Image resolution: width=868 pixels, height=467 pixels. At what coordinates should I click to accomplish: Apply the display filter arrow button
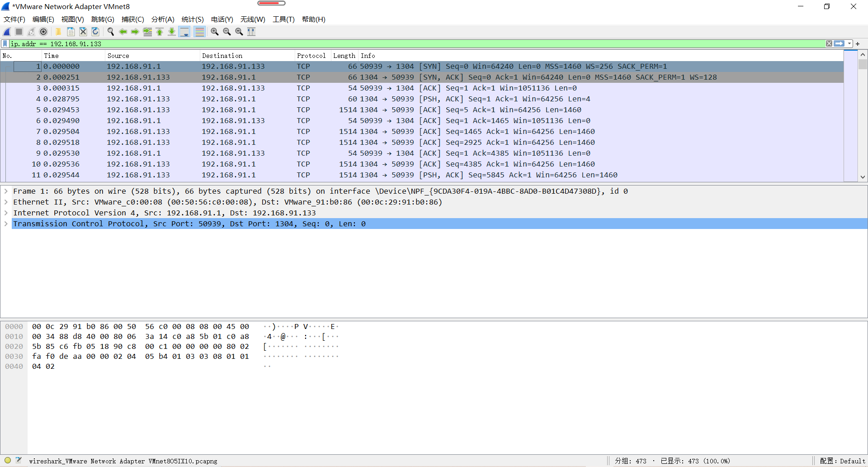pyautogui.click(x=839, y=43)
